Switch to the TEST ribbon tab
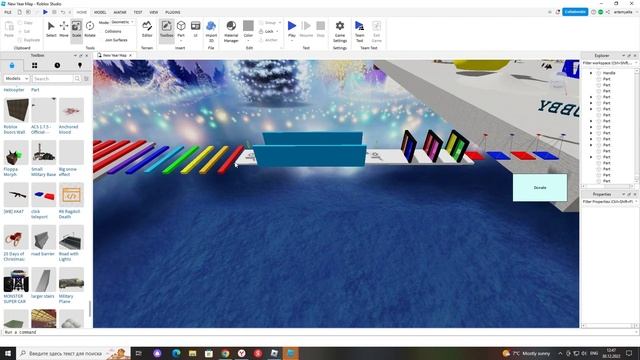The width and height of the screenshot is (640, 360). coord(138,12)
